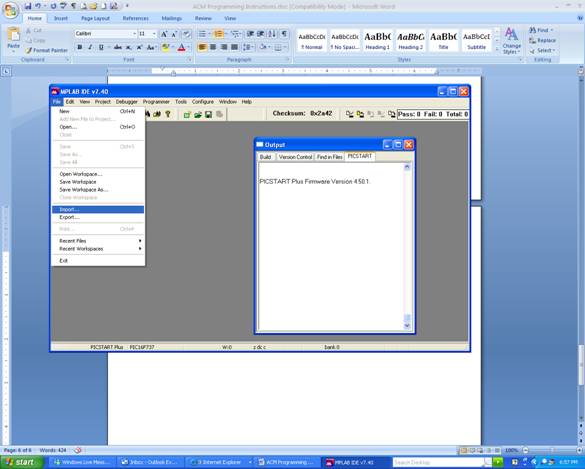Click the MPLAB New Project toolbar icon
The width and height of the screenshot is (585, 469).
pyautogui.click(x=187, y=115)
